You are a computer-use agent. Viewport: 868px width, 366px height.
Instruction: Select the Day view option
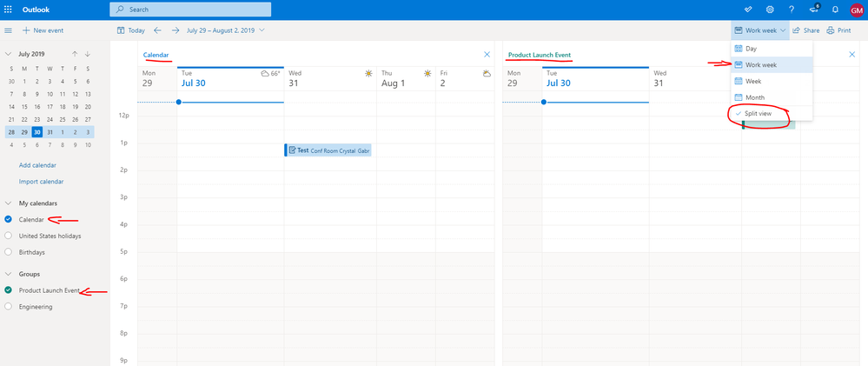coord(772,49)
